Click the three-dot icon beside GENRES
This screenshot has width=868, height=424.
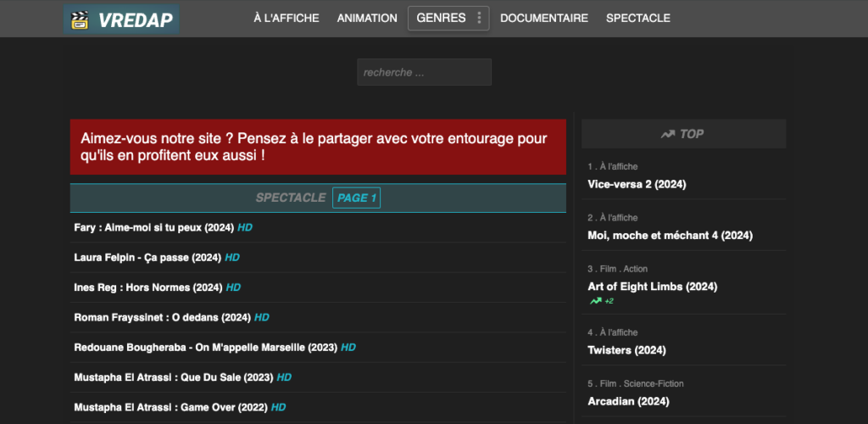[479, 18]
